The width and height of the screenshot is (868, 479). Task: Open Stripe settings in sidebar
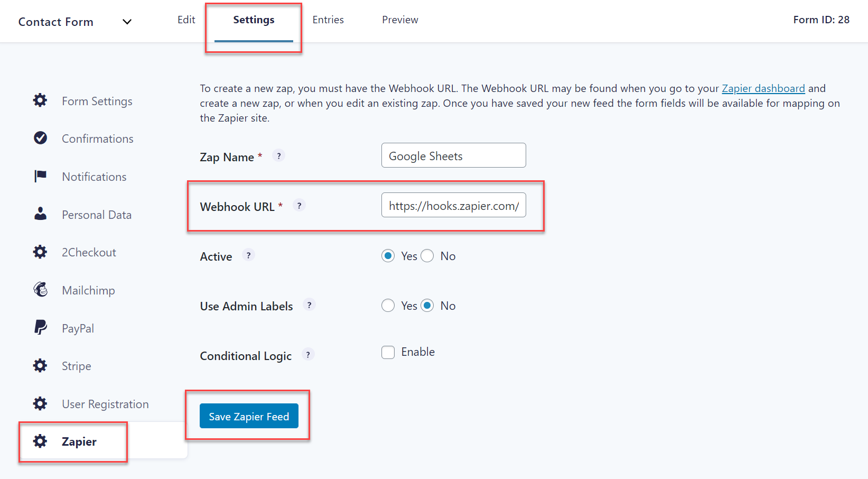[x=76, y=366]
